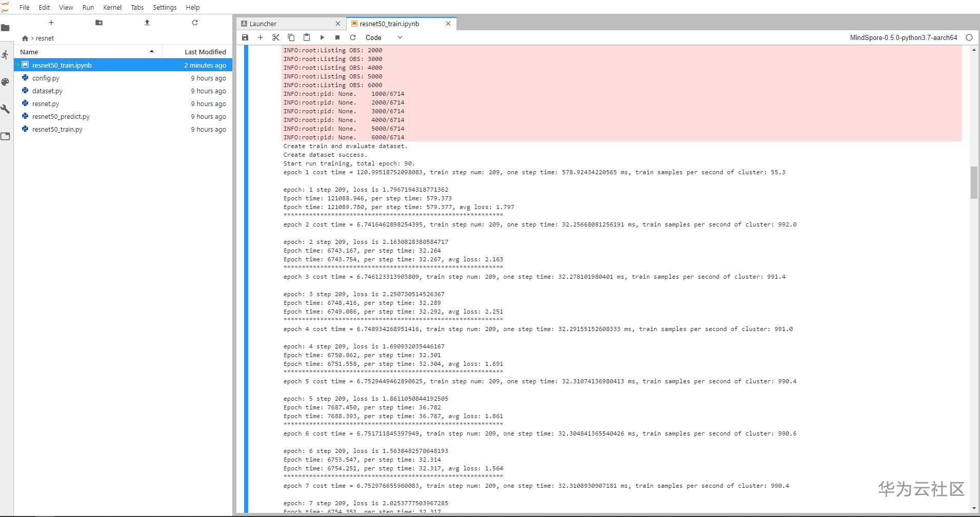Open the Tabs menu

tap(137, 7)
